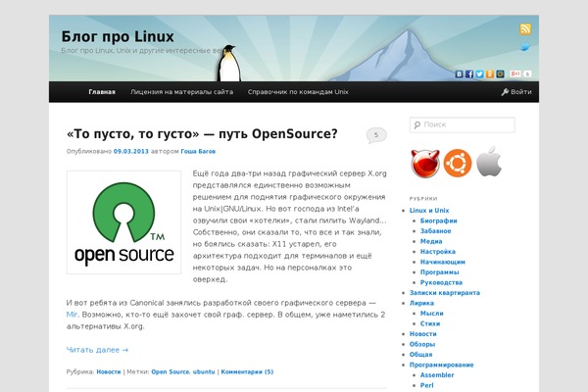Click the key icon beside Войти
The image size is (588, 392).
(505, 92)
